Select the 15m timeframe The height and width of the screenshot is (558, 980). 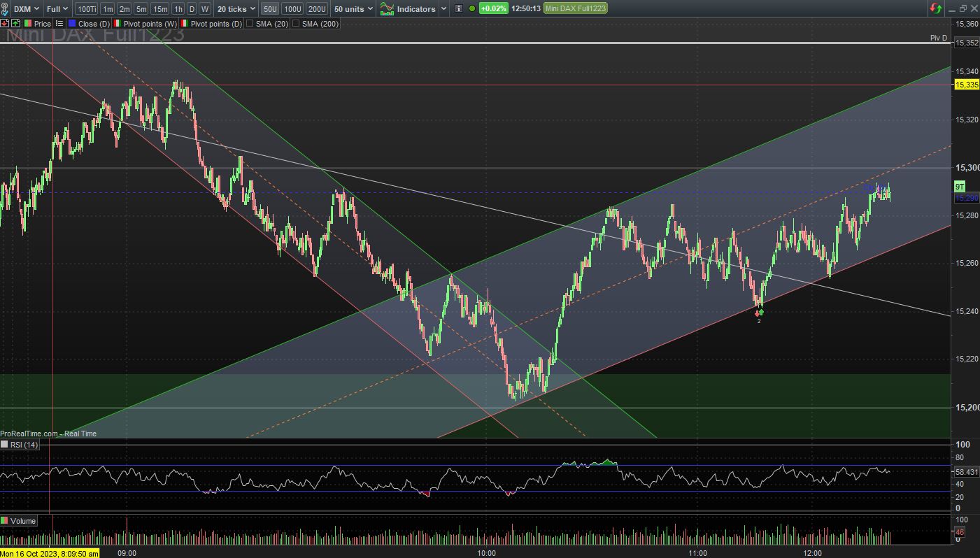click(160, 9)
